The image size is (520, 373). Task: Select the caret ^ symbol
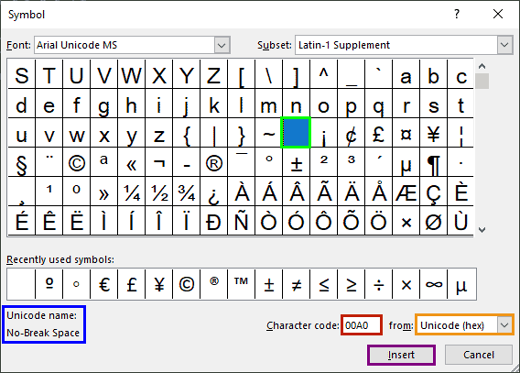323,74
